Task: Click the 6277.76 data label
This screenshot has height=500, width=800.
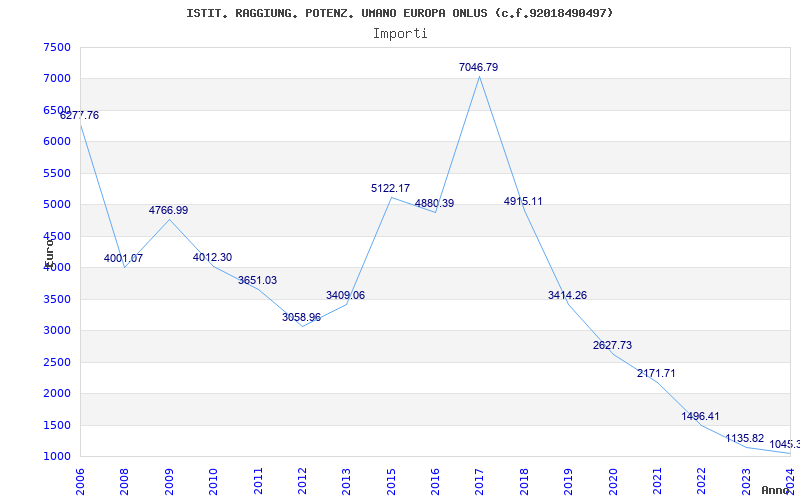Action: 80,115
